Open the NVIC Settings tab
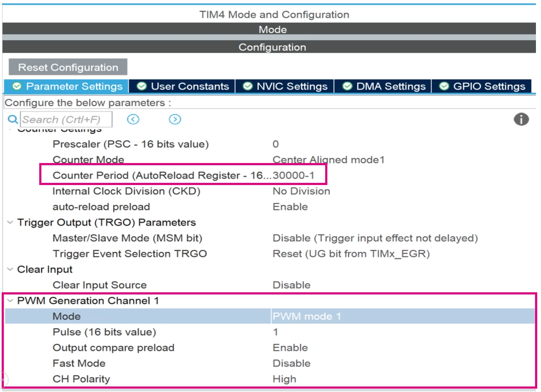The width and height of the screenshot is (541, 392). [285, 86]
